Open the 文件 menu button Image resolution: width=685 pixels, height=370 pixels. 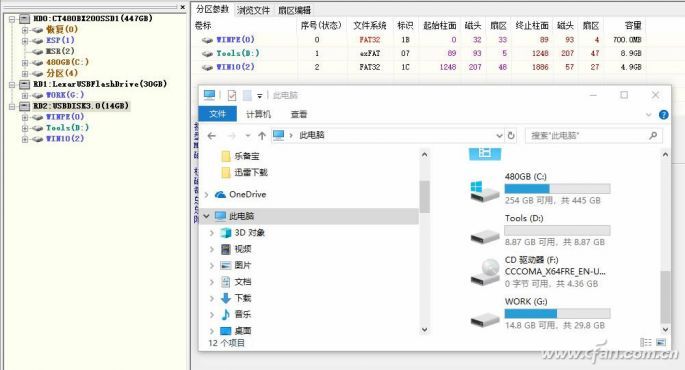[217, 114]
